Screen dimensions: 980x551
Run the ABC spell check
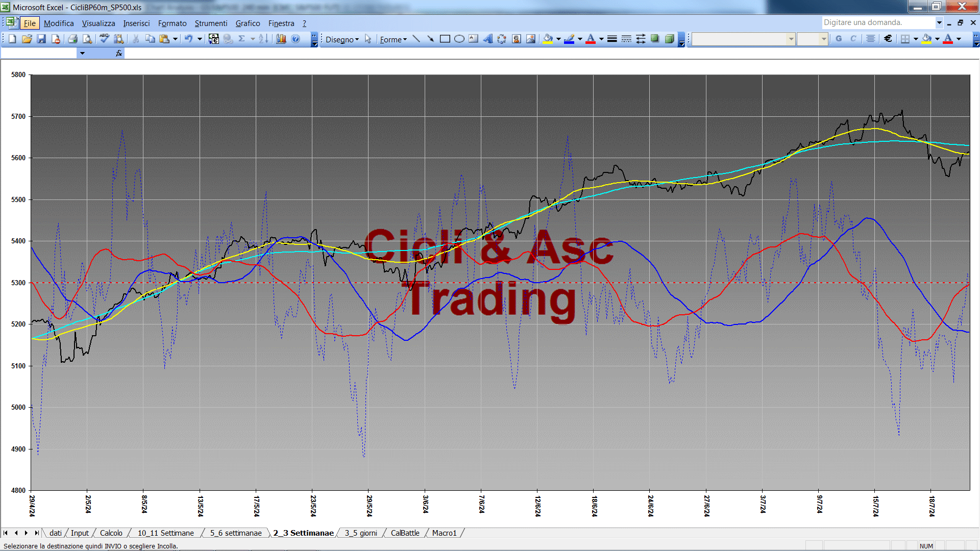(104, 39)
